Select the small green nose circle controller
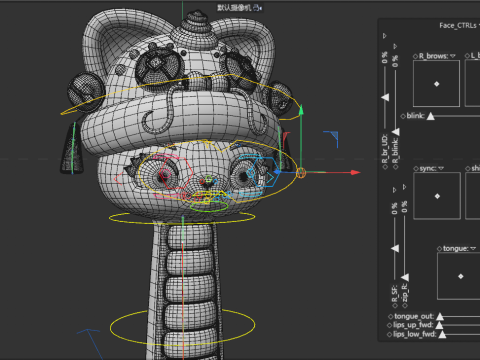 [x=209, y=179]
